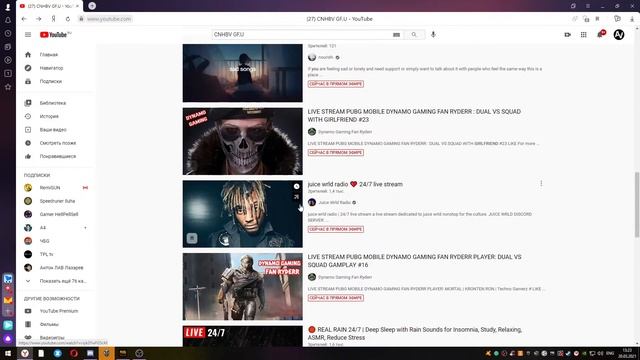Open the LIVE 24/7 rain video thumbnail
This screenshot has width=640, height=360.
(242, 336)
